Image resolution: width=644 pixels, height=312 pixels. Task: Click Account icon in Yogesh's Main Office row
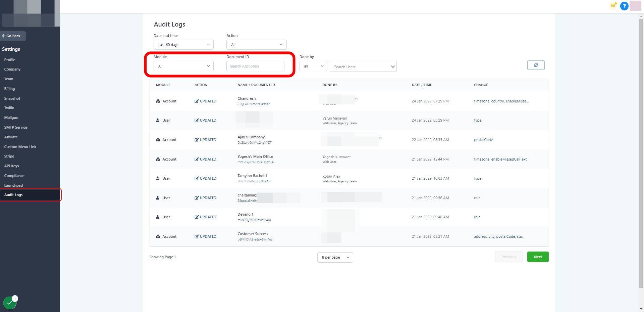click(x=158, y=159)
